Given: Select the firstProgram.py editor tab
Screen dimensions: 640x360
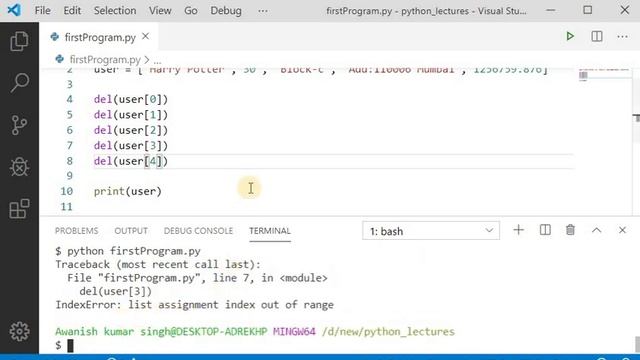Looking at the screenshot, I should 98,37.
